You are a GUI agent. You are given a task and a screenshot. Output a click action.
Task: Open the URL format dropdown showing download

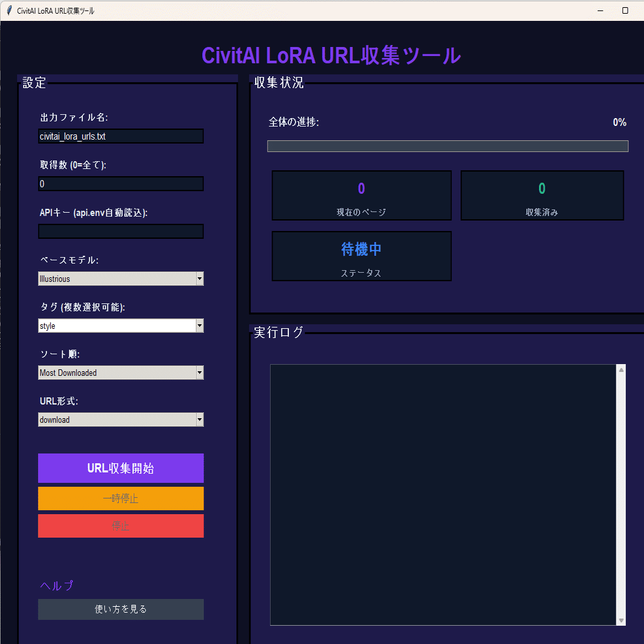point(121,420)
